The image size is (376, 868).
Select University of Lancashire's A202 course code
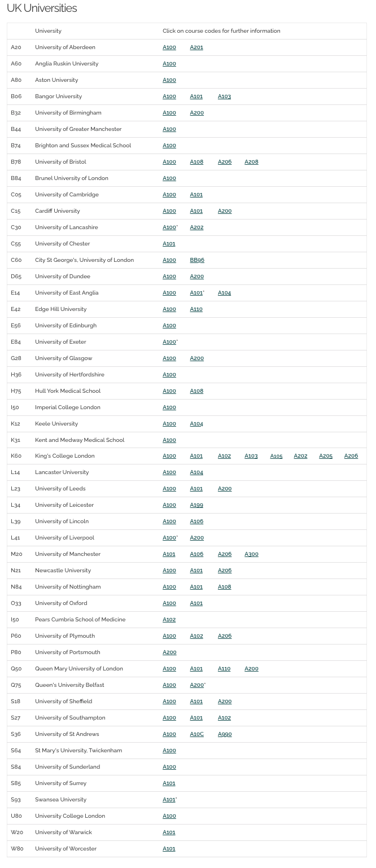point(196,227)
